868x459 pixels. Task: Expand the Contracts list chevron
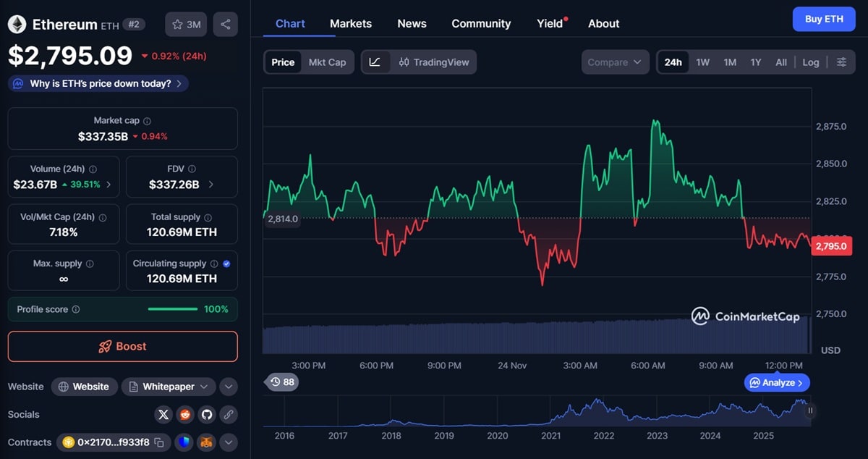229,442
